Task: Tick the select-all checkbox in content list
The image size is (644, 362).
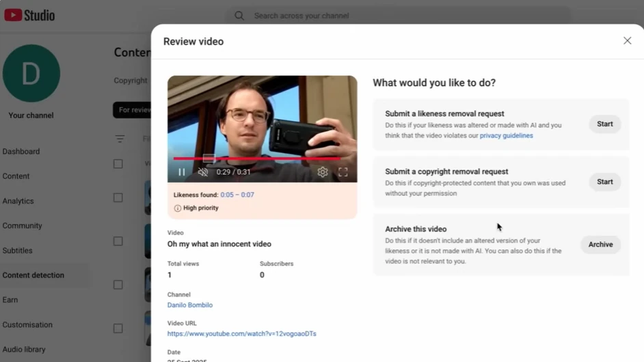Action: pyautogui.click(x=118, y=164)
